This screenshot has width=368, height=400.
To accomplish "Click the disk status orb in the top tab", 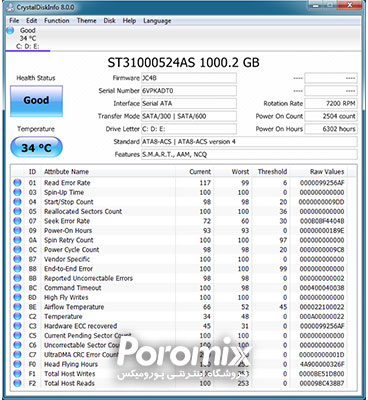I will 10,30.
